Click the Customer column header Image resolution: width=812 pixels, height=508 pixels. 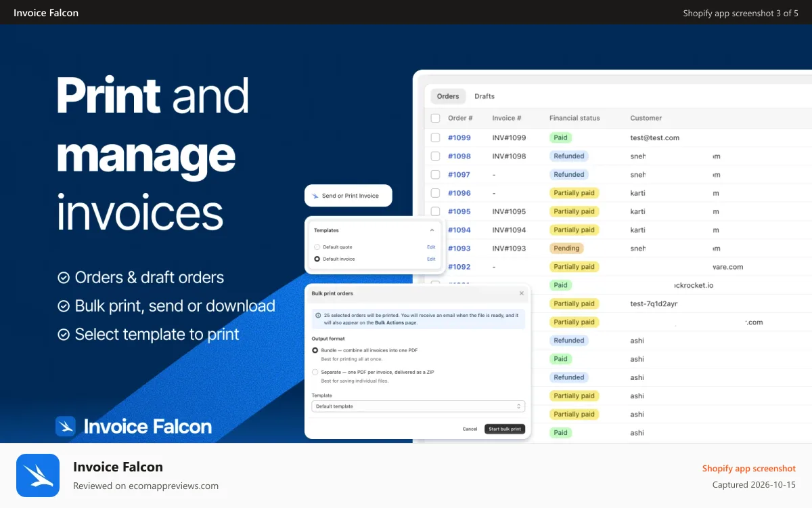click(x=646, y=118)
